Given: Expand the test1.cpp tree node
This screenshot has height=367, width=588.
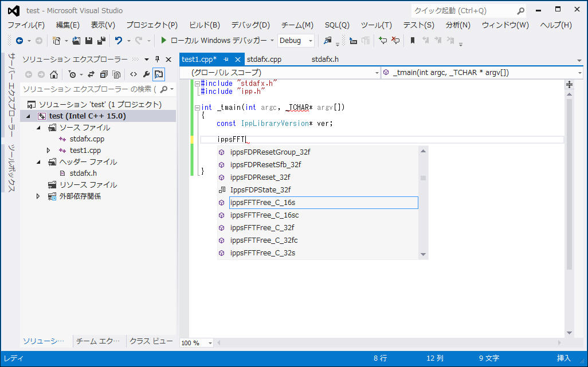Looking at the screenshot, I should (x=48, y=151).
